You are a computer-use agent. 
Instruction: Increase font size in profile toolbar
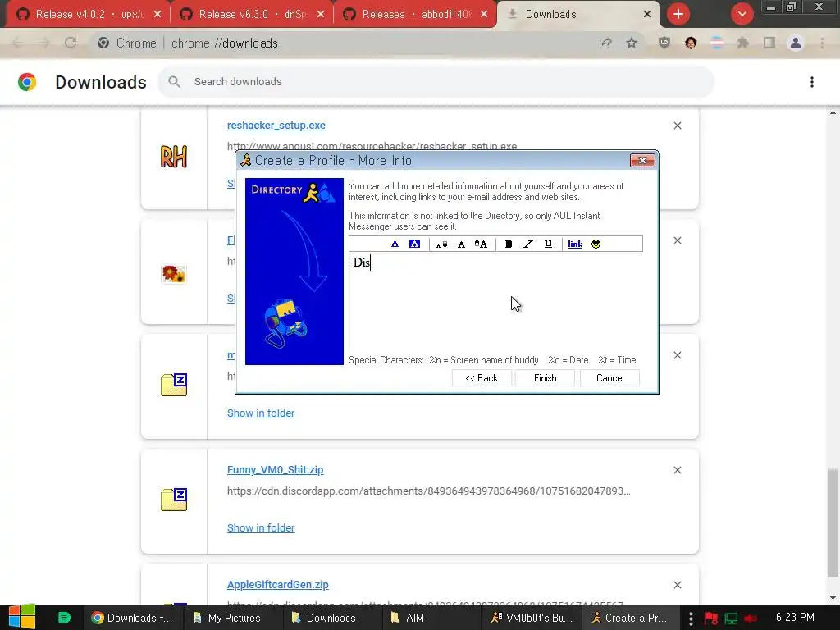click(481, 244)
